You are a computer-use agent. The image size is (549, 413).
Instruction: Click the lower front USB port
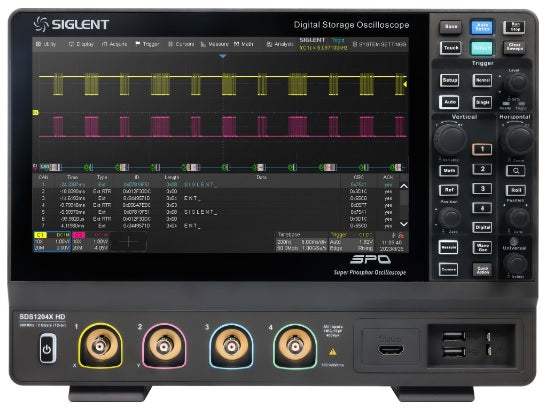[x=454, y=352]
